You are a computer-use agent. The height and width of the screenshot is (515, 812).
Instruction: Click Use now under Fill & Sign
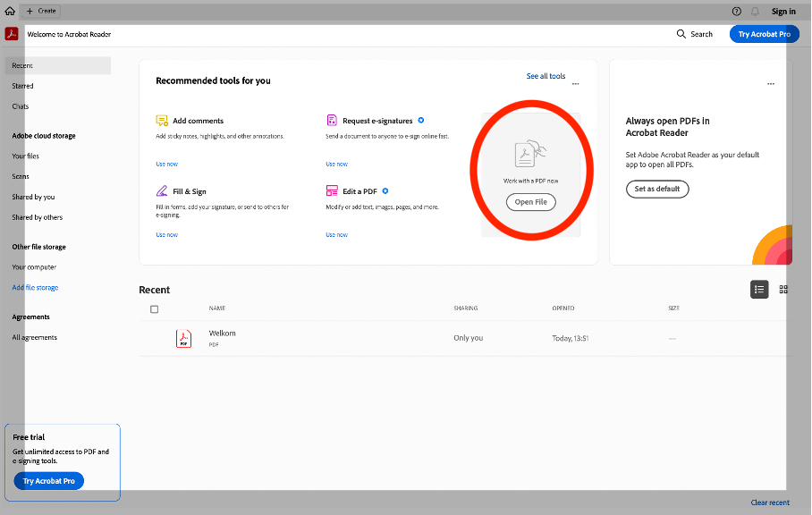point(166,235)
